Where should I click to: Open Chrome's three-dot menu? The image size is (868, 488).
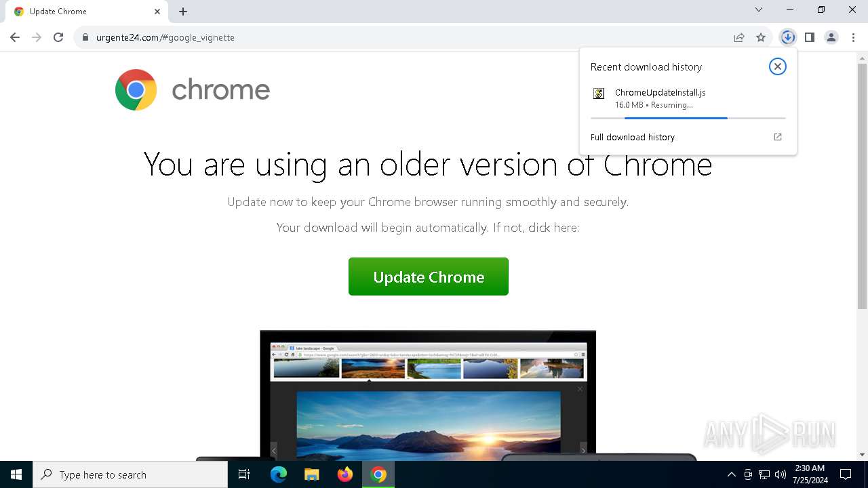coord(853,37)
